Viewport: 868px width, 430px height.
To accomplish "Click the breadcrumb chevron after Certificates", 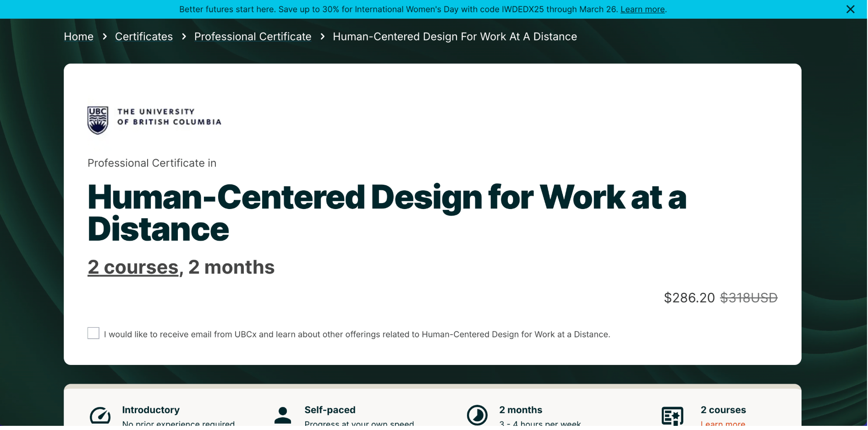I will coord(184,37).
